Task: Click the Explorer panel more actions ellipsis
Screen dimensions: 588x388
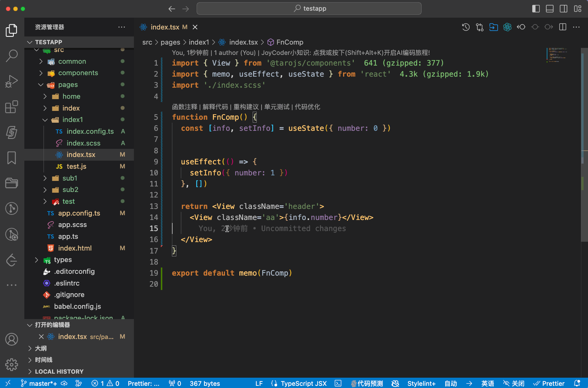Action: pyautogui.click(x=122, y=27)
